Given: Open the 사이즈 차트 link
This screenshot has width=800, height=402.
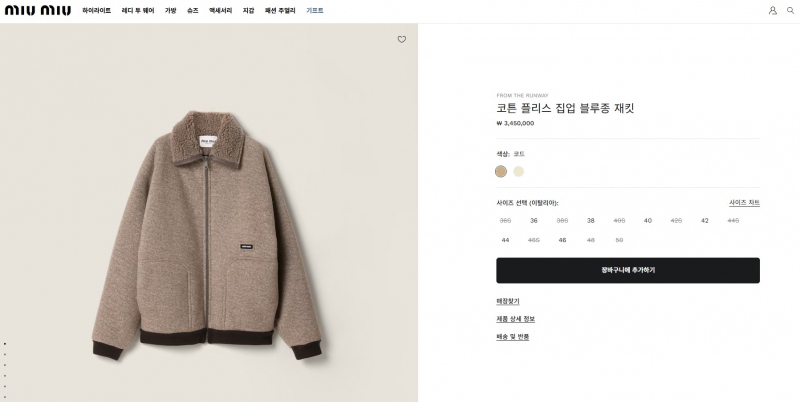Looking at the screenshot, I should coord(744,203).
